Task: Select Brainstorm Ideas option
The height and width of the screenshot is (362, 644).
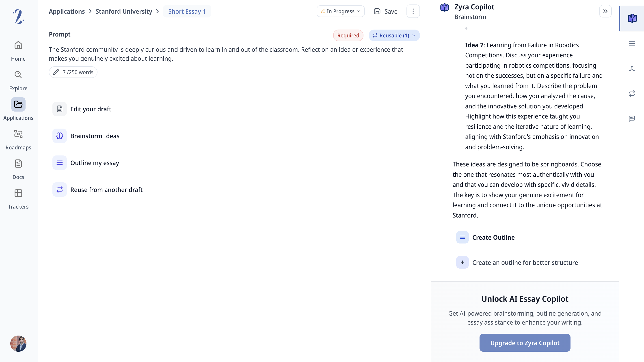Action: click(95, 136)
